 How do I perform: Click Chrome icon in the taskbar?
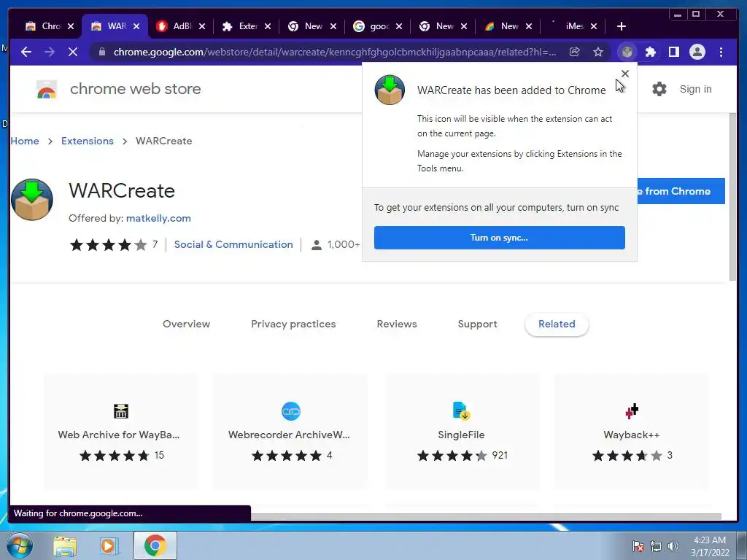tap(155, 545)
